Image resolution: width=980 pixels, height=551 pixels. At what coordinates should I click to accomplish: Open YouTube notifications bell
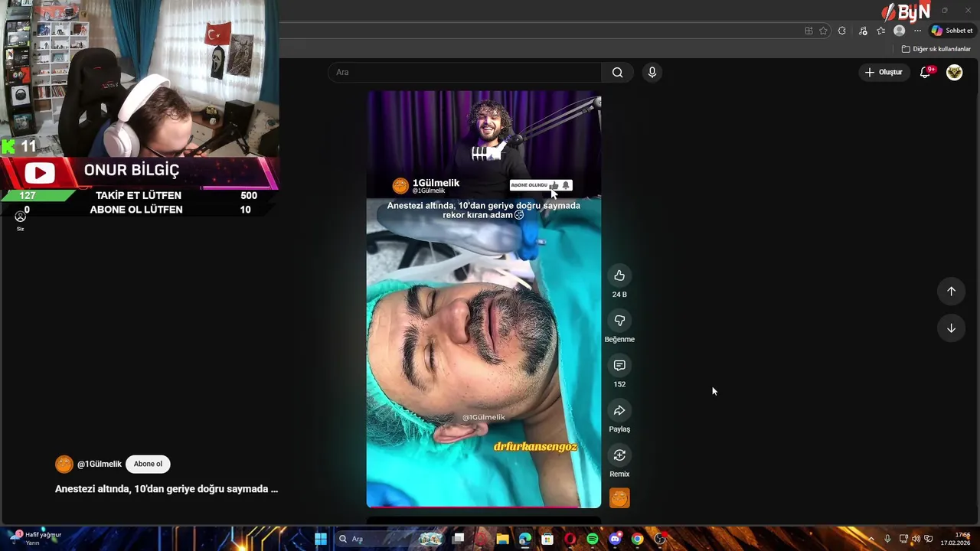(x=926, y=72)
